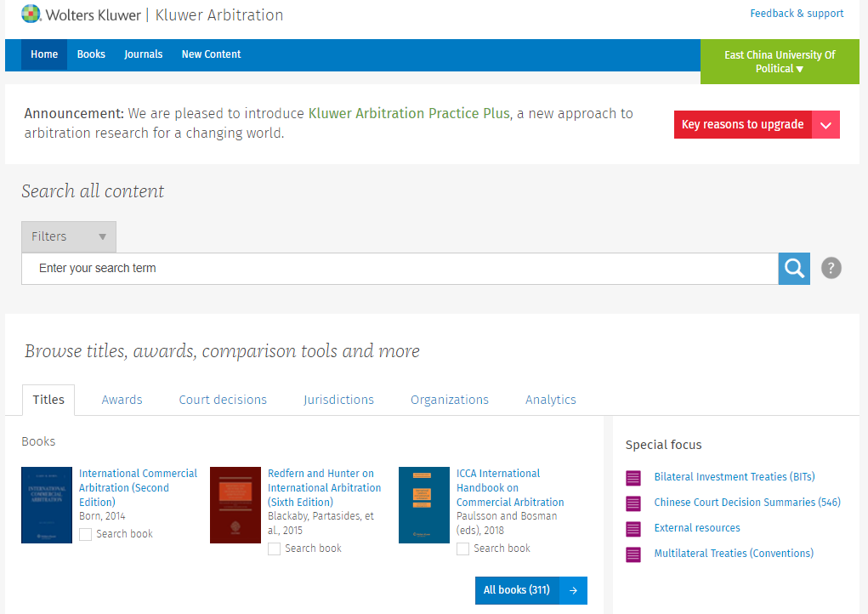This screenshot has height=614, width=868.
Task: Tick Search book for ICCA International Handbook
Action: click(x=462, y=549)
